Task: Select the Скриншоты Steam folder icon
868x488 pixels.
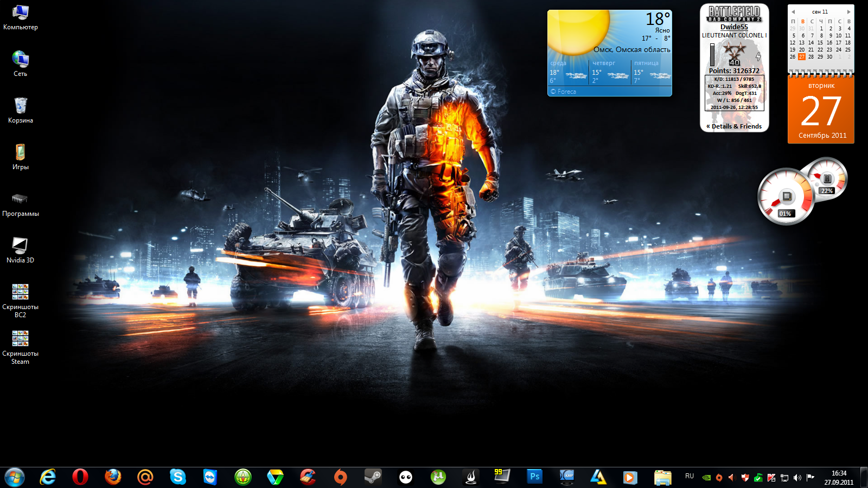Action: pos(20,348)
